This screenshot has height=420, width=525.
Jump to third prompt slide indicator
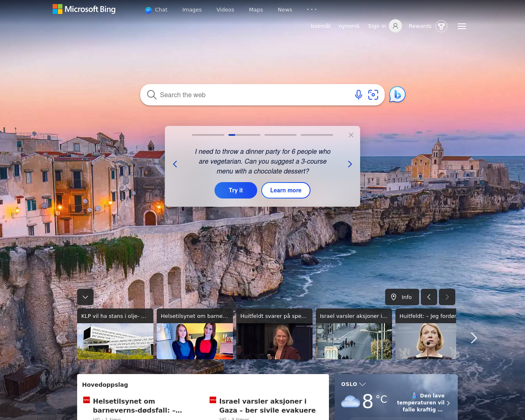[281, 135]
